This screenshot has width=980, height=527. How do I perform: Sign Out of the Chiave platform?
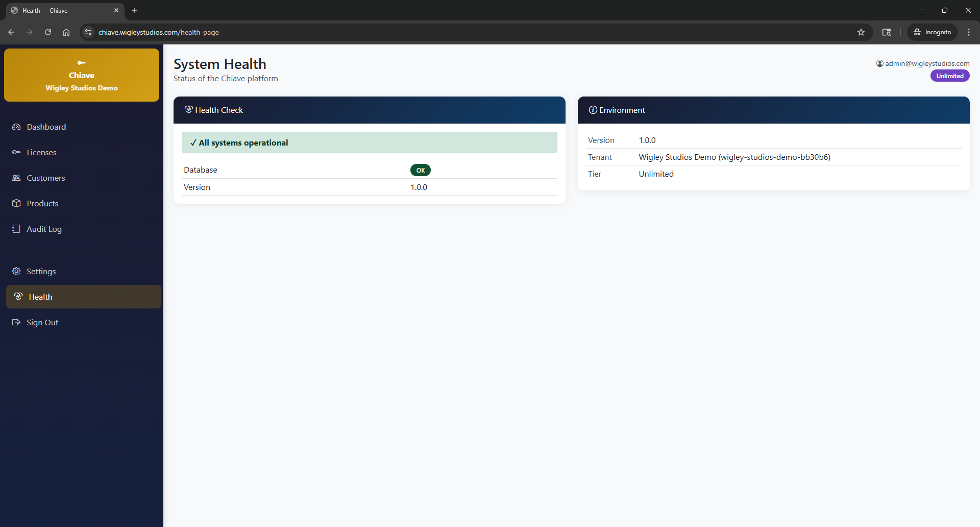(x=42, y=322)
